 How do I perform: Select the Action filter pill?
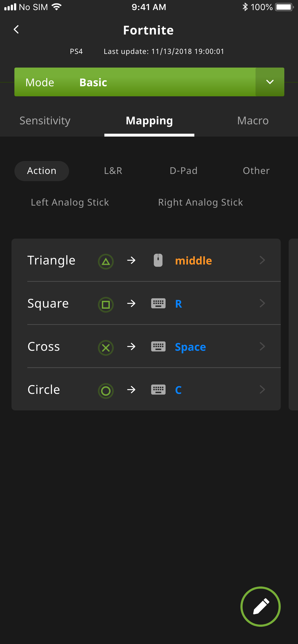(x=42, y=171)
